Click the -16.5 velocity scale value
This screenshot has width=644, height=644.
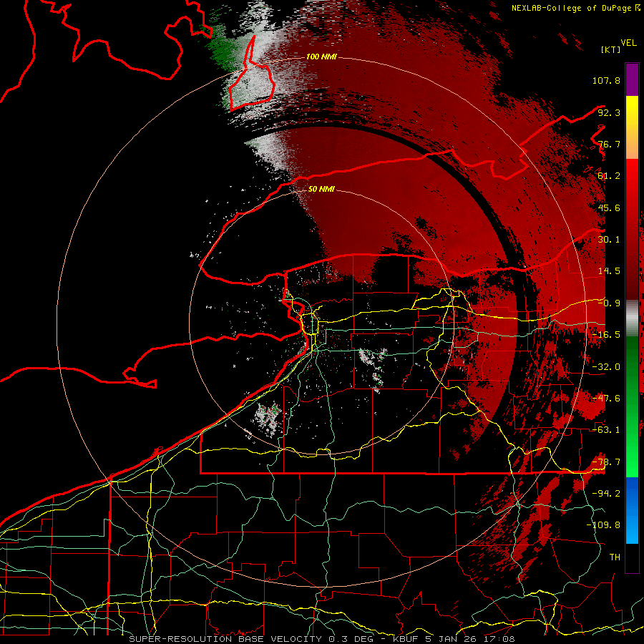click(x=606, y=335)
